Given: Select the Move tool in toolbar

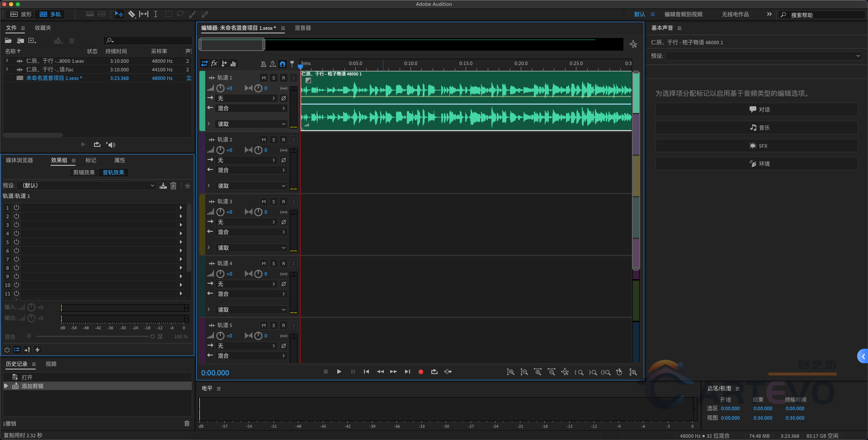Looking at the screenshot, I should tap(119, 14).
